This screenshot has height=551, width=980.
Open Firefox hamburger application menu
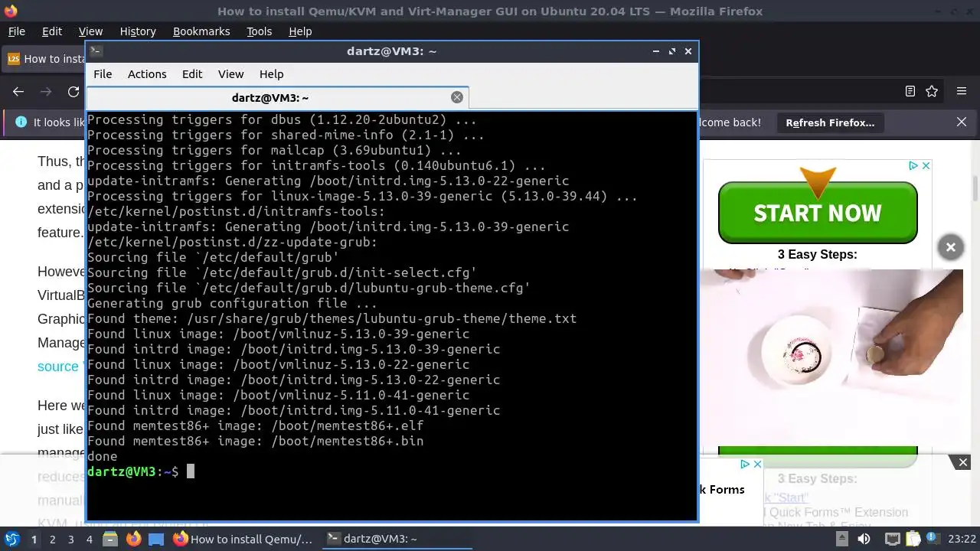click(x=962, y=91)
